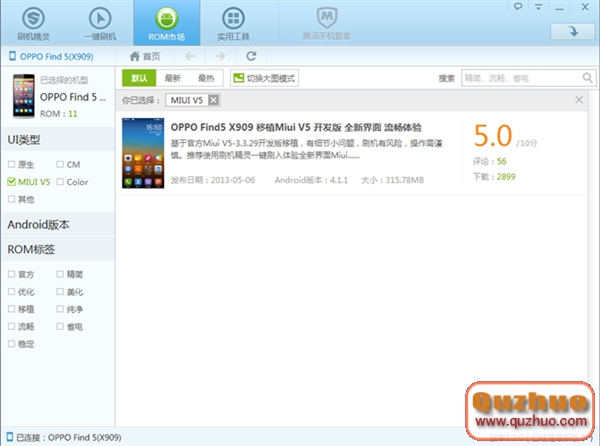Click the back arrow navigation icon
600x446 pixels.
tap(190, 56)
